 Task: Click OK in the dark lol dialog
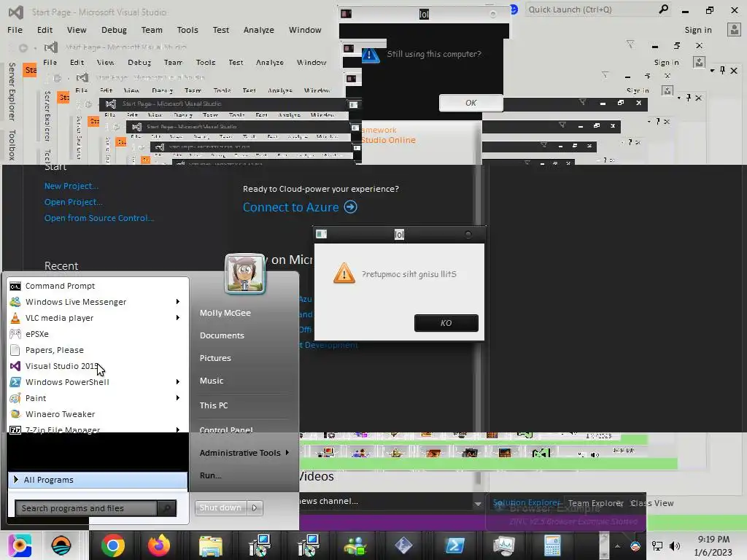[x=471, y=103]
